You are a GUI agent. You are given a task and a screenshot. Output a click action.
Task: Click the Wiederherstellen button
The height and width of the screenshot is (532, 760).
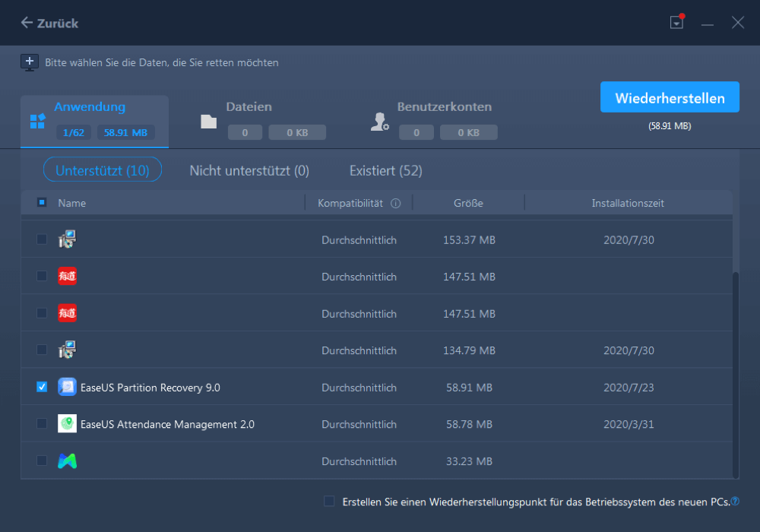click(x=670, y=97)
